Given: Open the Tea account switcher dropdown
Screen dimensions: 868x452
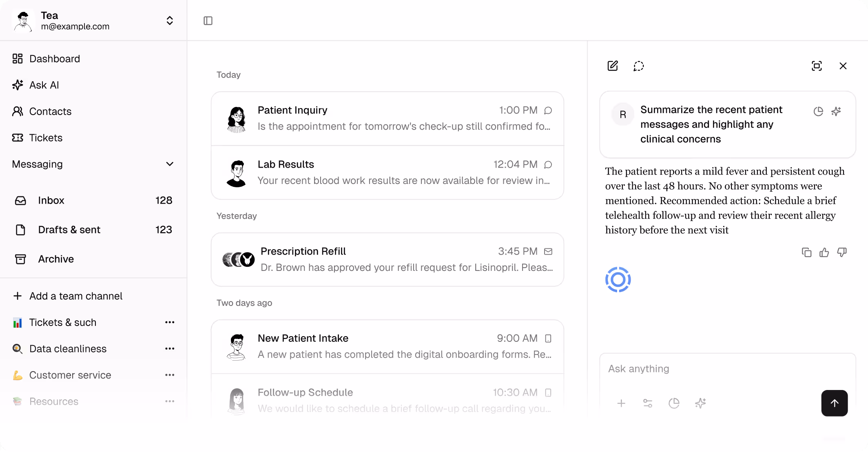Looking at the screenshot, I should tap(170, 21).
